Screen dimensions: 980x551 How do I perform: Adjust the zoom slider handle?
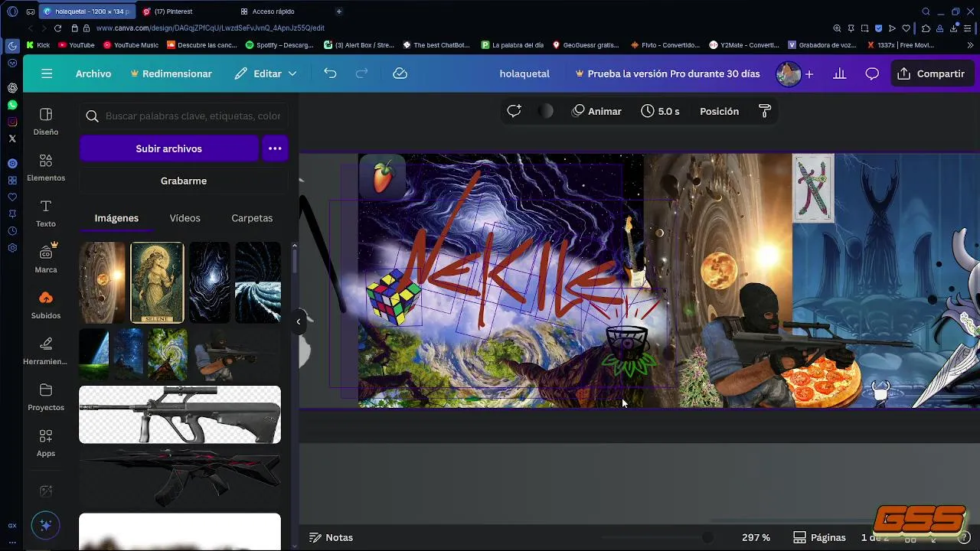[x=707, y=537]
